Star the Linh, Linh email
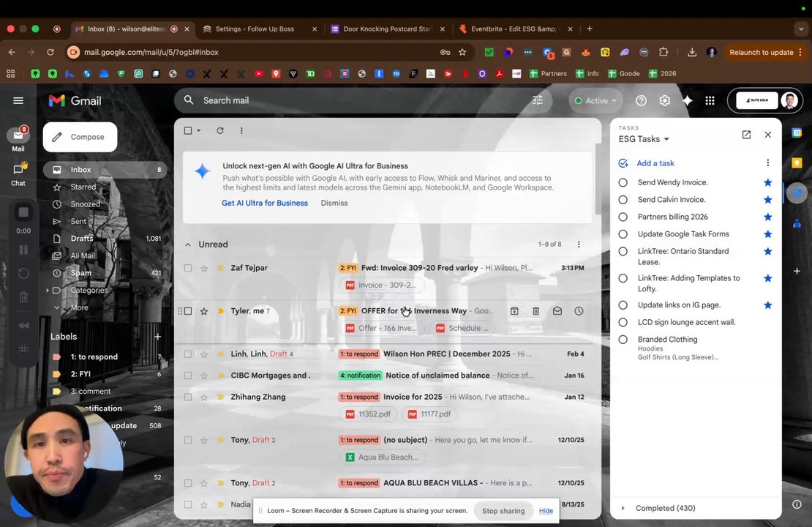Viewport: 812px width, 527px height. 204,354
